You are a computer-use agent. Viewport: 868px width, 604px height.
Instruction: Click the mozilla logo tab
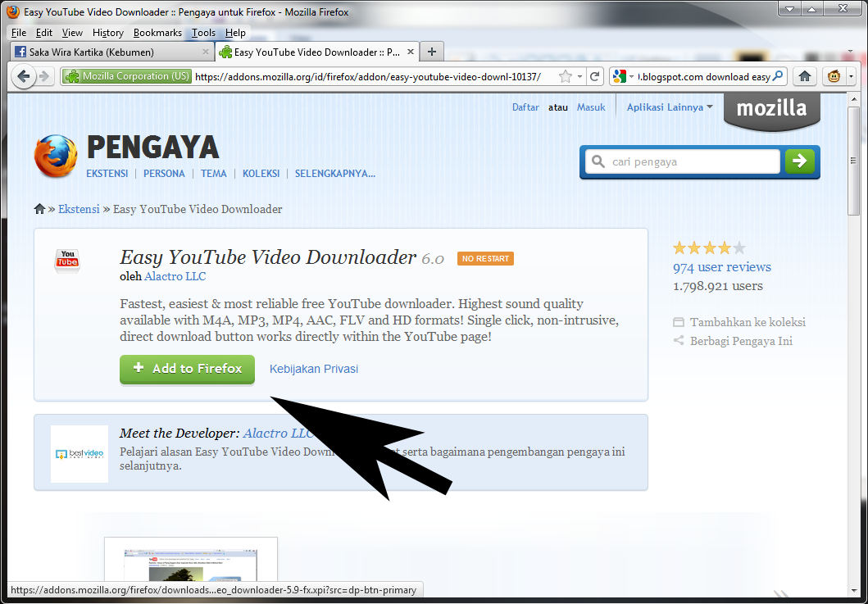point(771,111)
